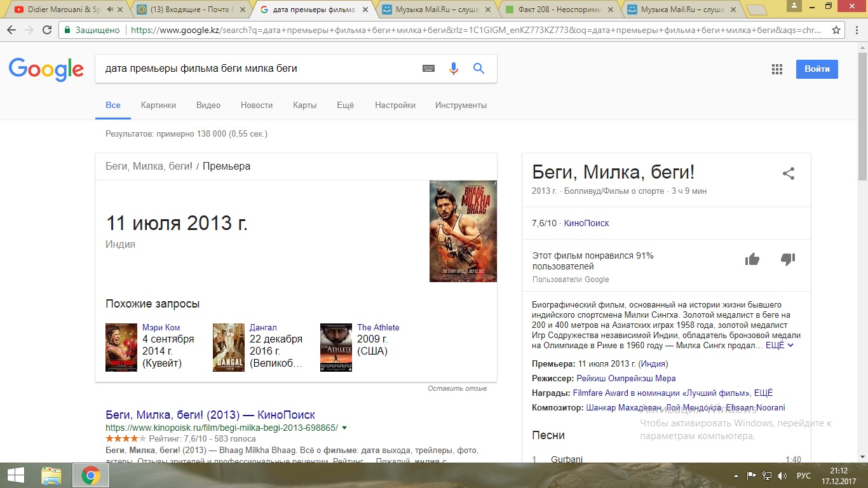868x488 pixels.
Task: Open the network tray icon
Action: coord(767,475)
